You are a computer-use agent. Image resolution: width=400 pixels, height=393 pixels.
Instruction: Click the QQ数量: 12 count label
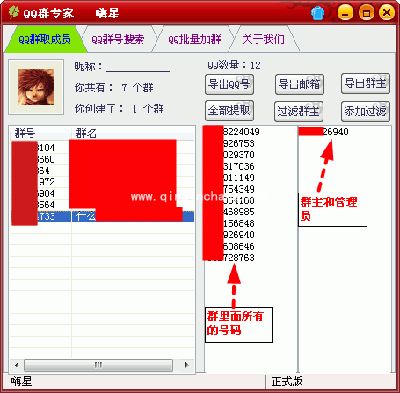coord(234,65)
